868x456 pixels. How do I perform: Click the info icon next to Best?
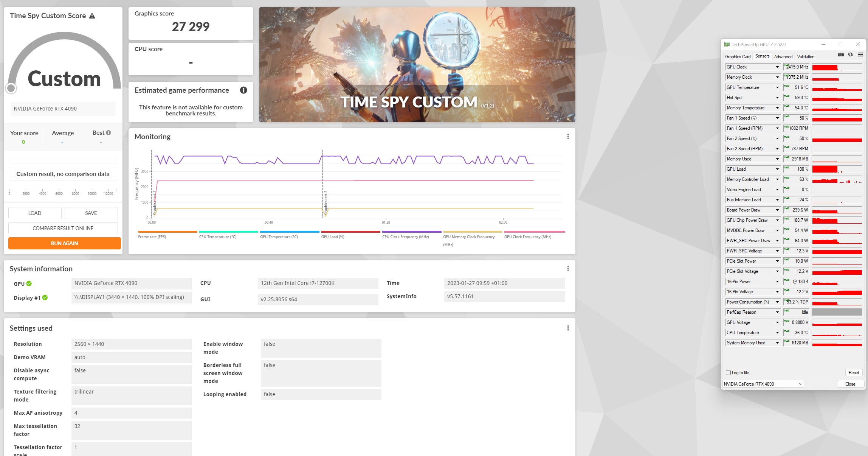click(x=108, y=133)
